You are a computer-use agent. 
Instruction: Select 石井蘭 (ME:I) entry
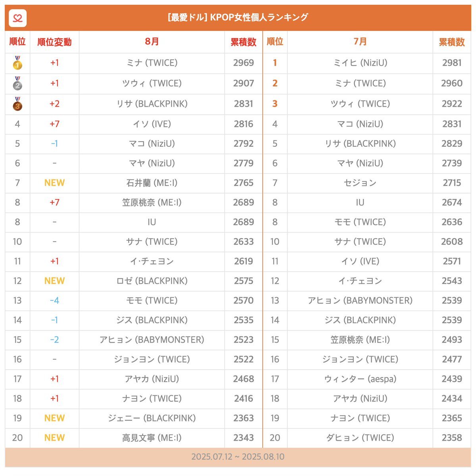pyautogui.click(x=152, y=183)
